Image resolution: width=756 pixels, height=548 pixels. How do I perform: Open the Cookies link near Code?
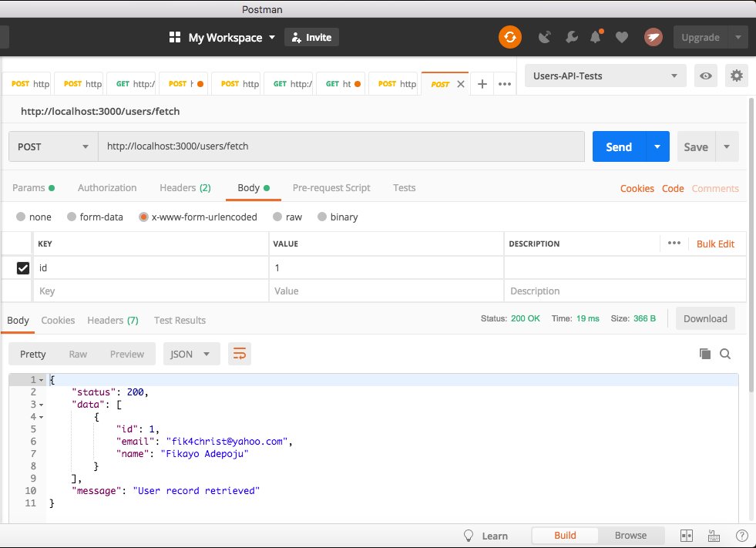637,188
